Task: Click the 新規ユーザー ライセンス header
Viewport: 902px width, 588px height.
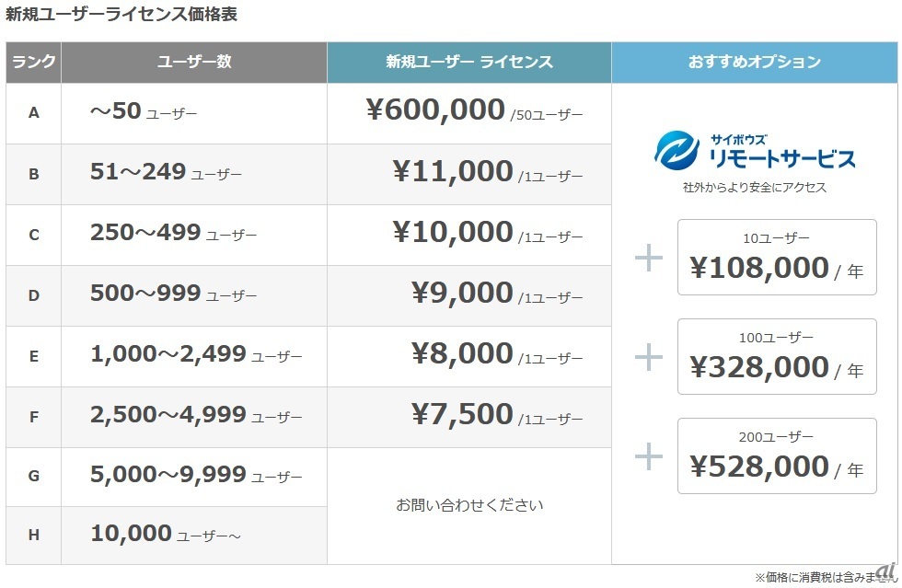Action: [469, 63]
